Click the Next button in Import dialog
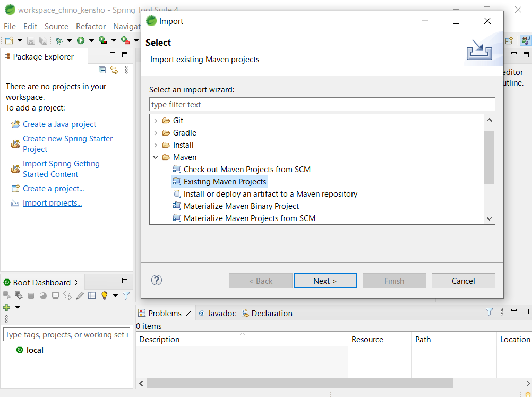532x397 pixels. pyautogui.click(x=325, y=281)
